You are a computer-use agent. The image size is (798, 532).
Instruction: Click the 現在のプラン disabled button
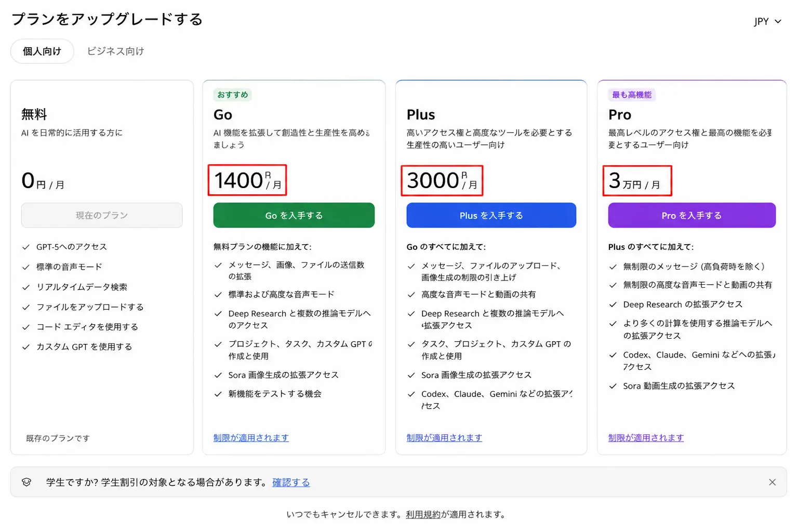click(102, 215)
